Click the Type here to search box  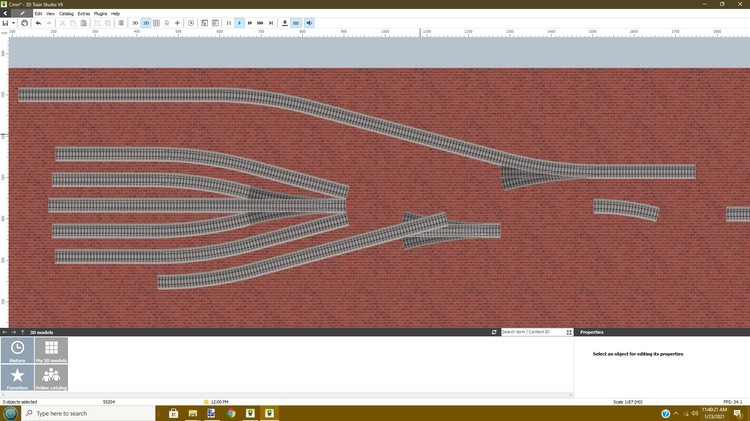click(x=88, y=413)
